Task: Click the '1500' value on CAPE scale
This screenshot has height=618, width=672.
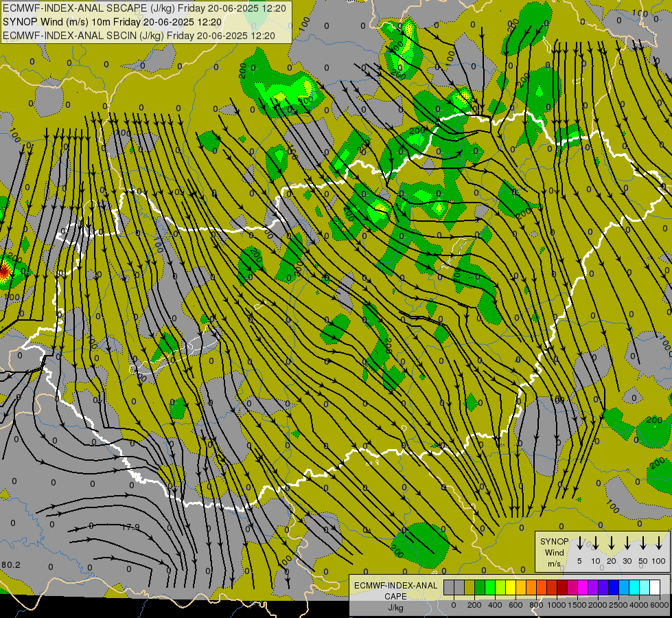Action: 577,605
